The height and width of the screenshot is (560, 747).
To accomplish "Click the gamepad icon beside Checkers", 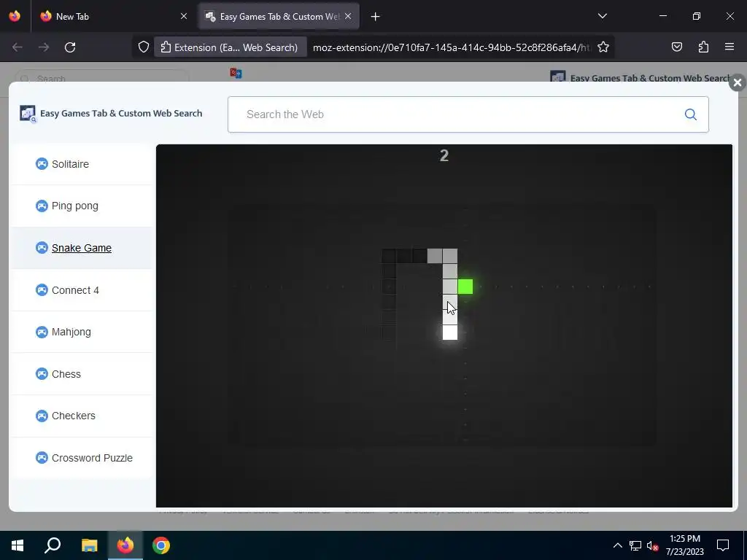I will 42,416.
